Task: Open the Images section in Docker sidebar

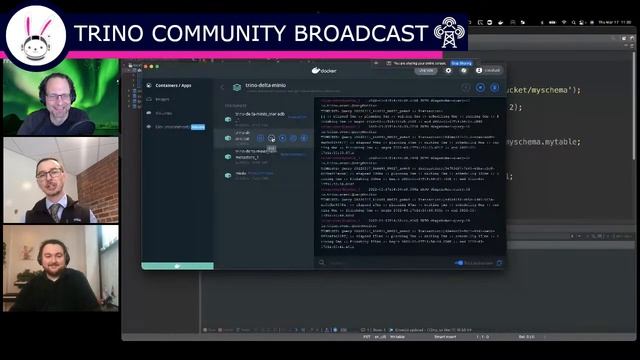Action: pyautogui.click(x=162, y=99)
